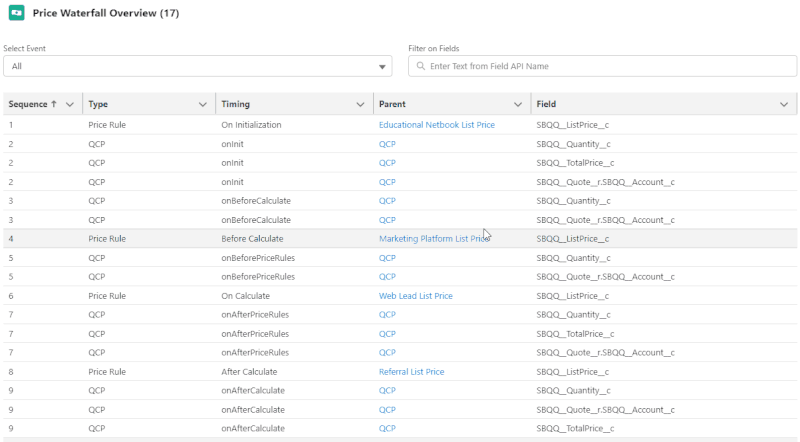This screenshot has width=800, height=442.
Task: Open the Type column menu chevron
Action: (203, 104)
